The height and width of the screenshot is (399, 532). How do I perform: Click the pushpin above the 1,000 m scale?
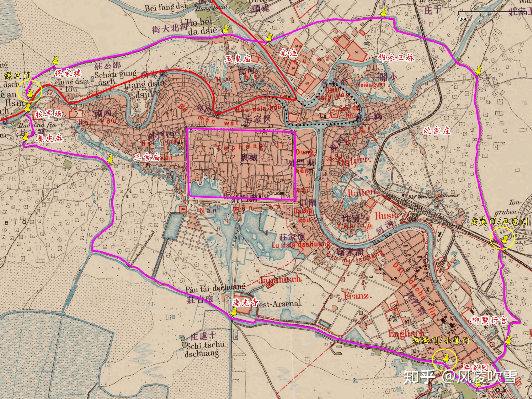point(384,12)
